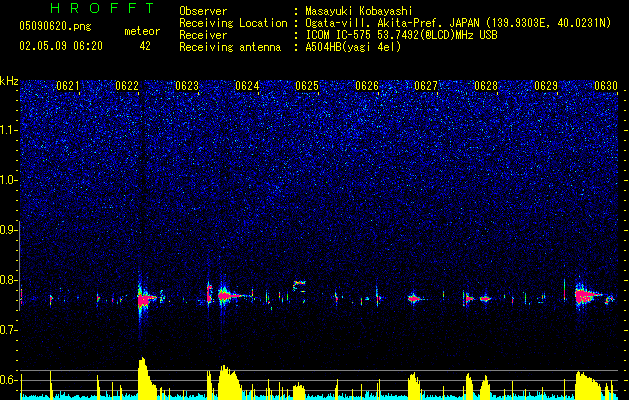The image size is (629, 400).
Task: Click the 0.6 frequency axis label
Action: (9, 380)
